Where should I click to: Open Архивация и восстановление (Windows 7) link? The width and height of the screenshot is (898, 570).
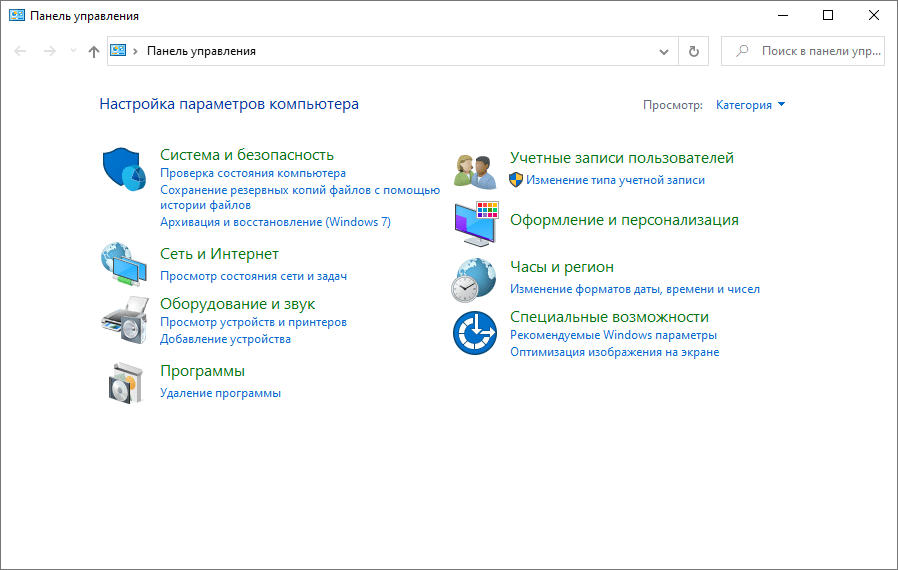point(275,222)
